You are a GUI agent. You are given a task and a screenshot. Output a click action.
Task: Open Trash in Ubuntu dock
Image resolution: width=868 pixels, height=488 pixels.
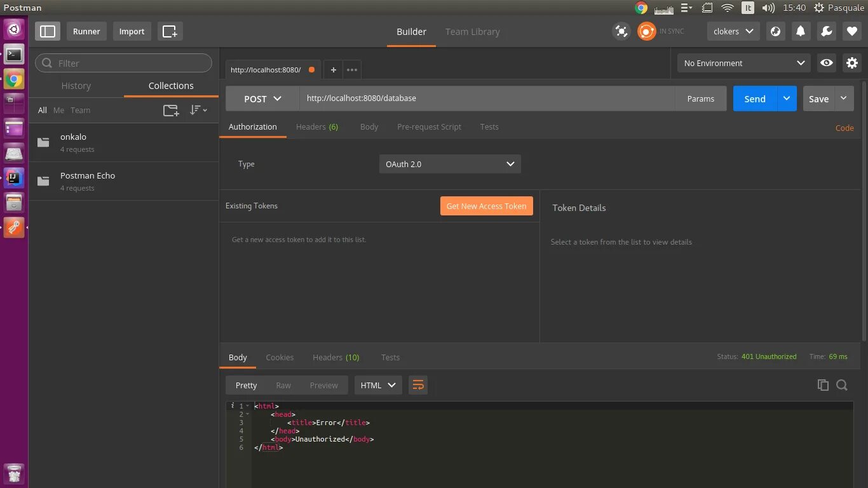pos(14,474)
